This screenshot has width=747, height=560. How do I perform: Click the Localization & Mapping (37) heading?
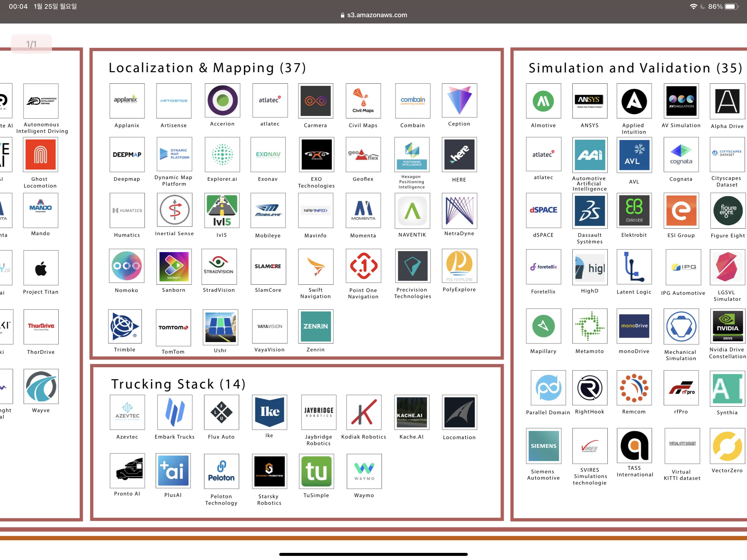[207, 68]
